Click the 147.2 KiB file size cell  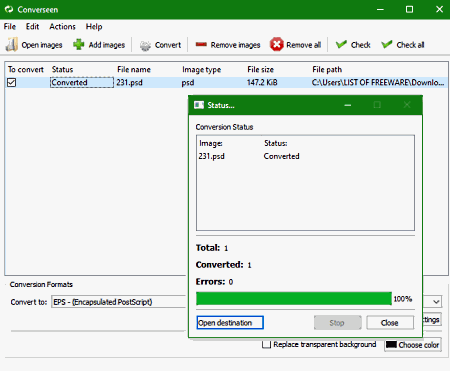point(262,82)
